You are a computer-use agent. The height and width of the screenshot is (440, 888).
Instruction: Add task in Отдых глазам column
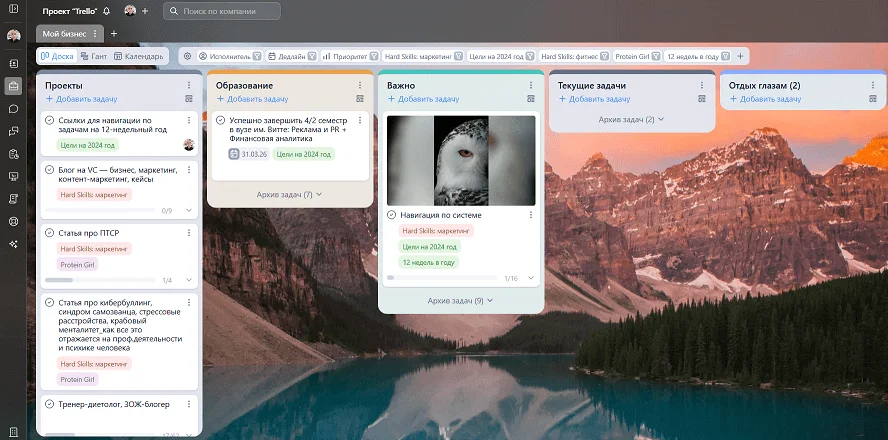point(766,99)
